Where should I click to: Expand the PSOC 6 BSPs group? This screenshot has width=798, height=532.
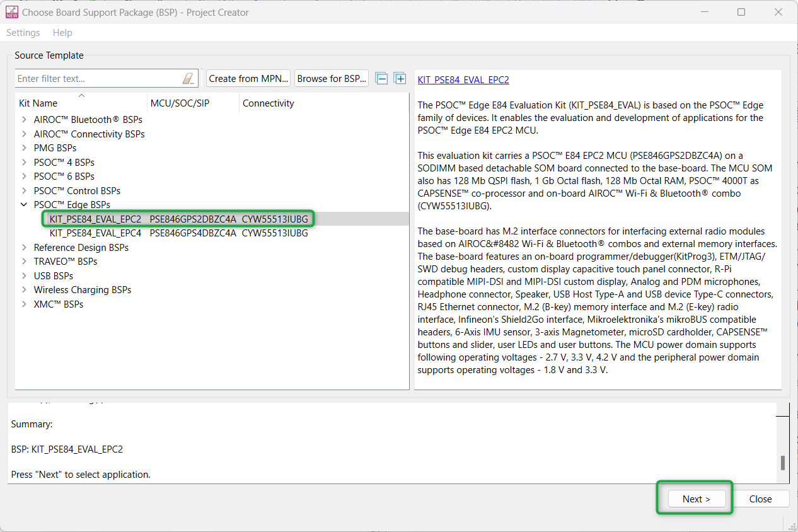pos(24,176)
